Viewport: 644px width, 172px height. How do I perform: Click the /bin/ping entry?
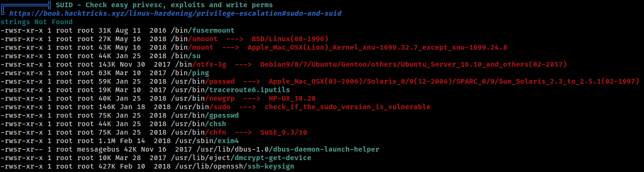(x=190, y=73)
